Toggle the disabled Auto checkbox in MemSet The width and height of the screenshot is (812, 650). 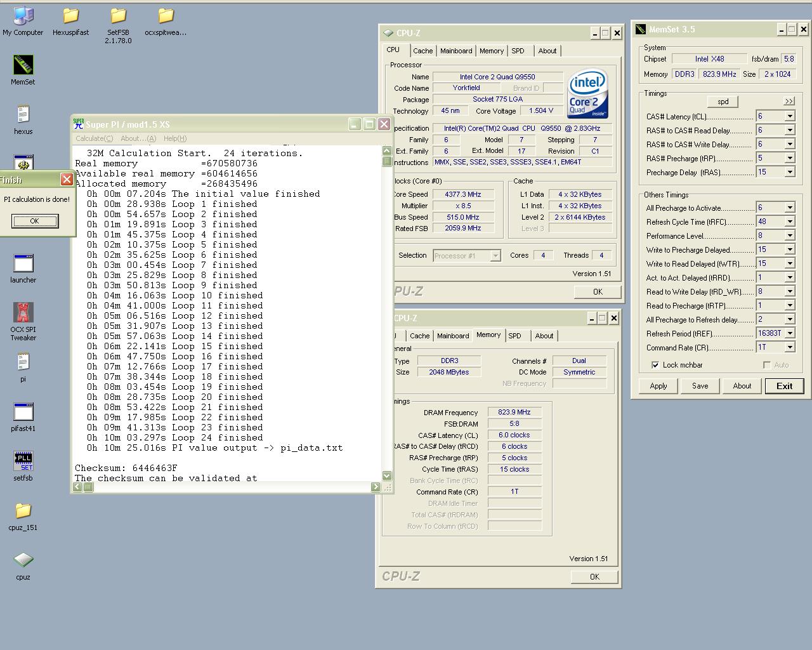coord(767,365)
